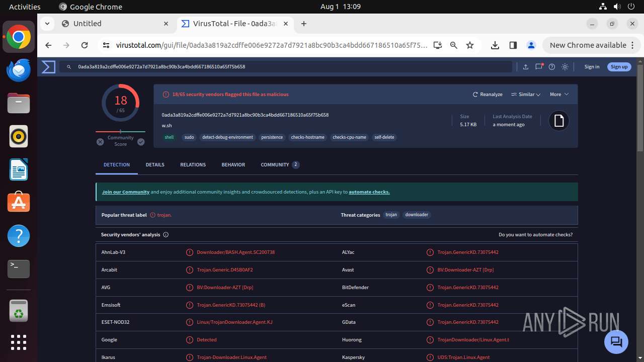Click ESET-NOD32 detection Linux/TrojanDownloader.Agent.KJ

pos(235,322)
